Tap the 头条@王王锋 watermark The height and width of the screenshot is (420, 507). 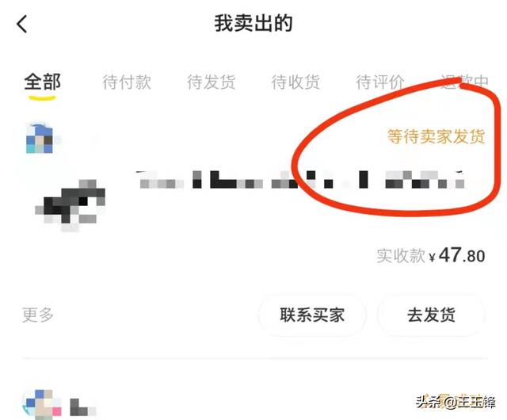[x=456, y=402]
